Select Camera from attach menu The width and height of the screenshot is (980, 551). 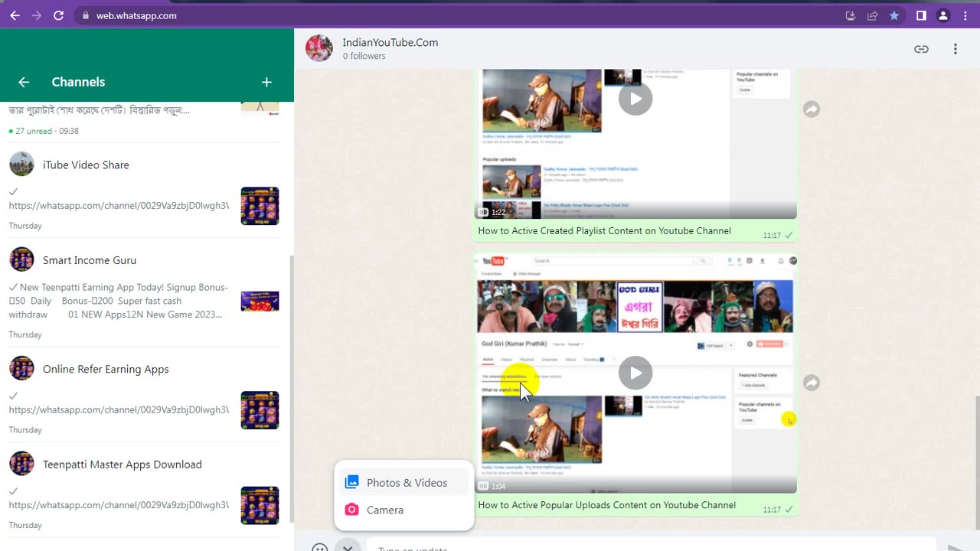(x=404, y=510)
